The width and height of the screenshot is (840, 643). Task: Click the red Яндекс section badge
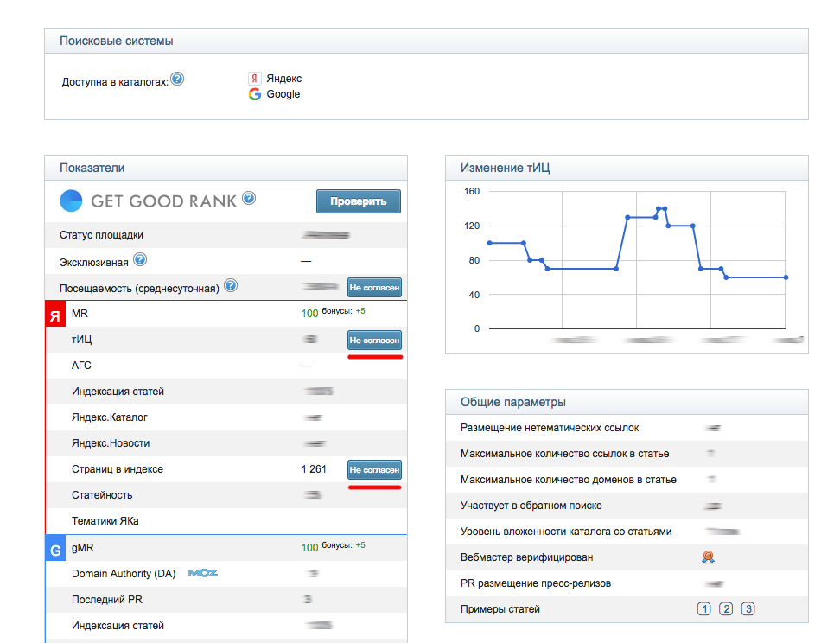tap(55, 314)
